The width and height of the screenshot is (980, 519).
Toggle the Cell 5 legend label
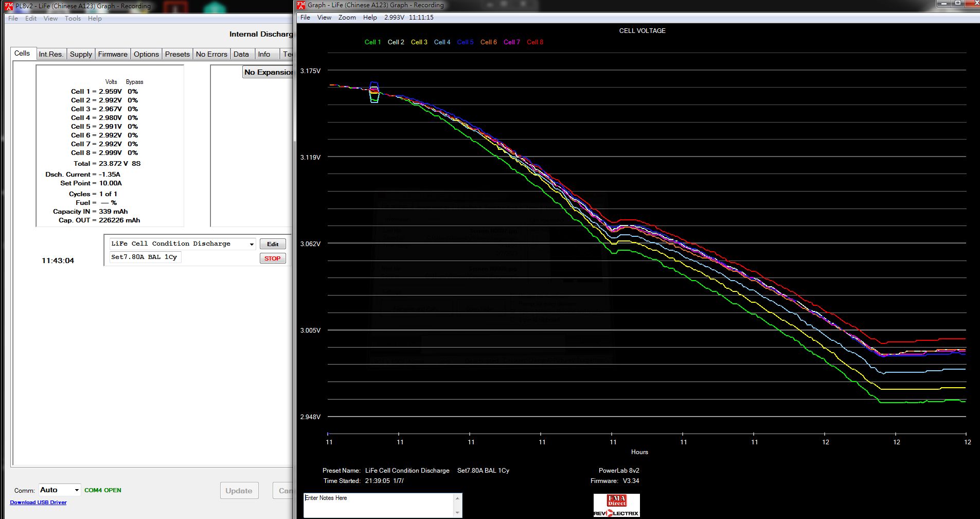pyautogui.click(x=465, y=42)
